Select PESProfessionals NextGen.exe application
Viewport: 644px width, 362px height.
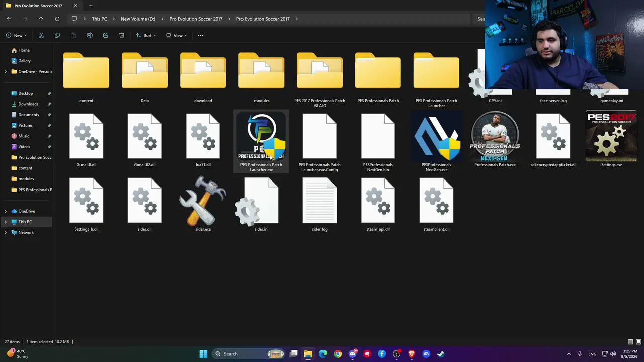[x=436, y=142]
